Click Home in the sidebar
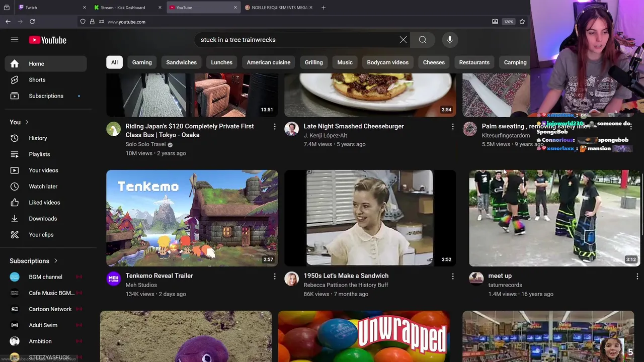Screen dimensions: 644x362 tap(46, 64)
